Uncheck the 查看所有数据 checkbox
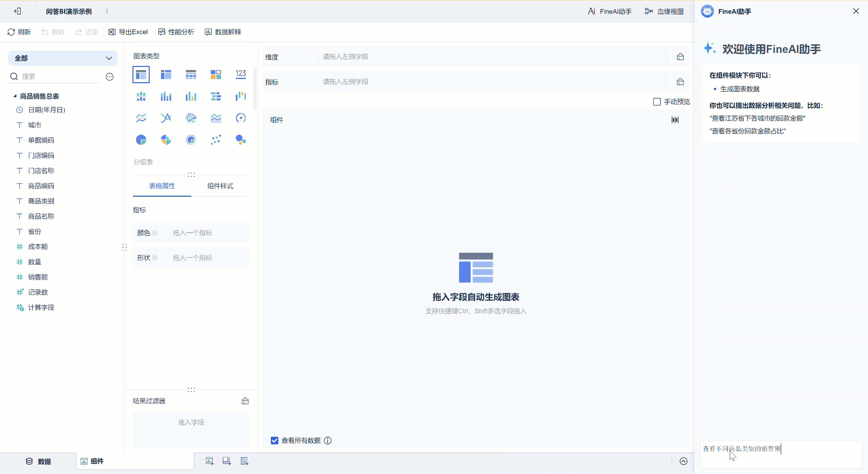The image size is (868, 474). pos(274,440)
